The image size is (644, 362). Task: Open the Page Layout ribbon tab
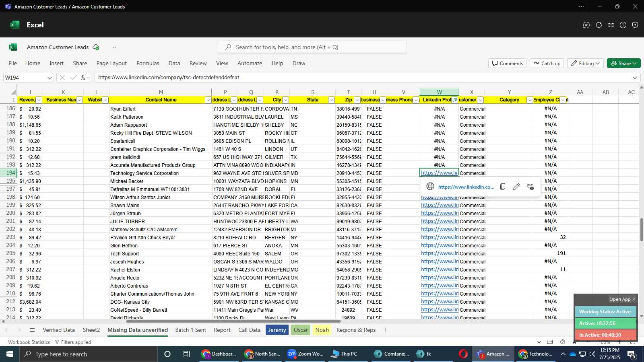[111, 63]
